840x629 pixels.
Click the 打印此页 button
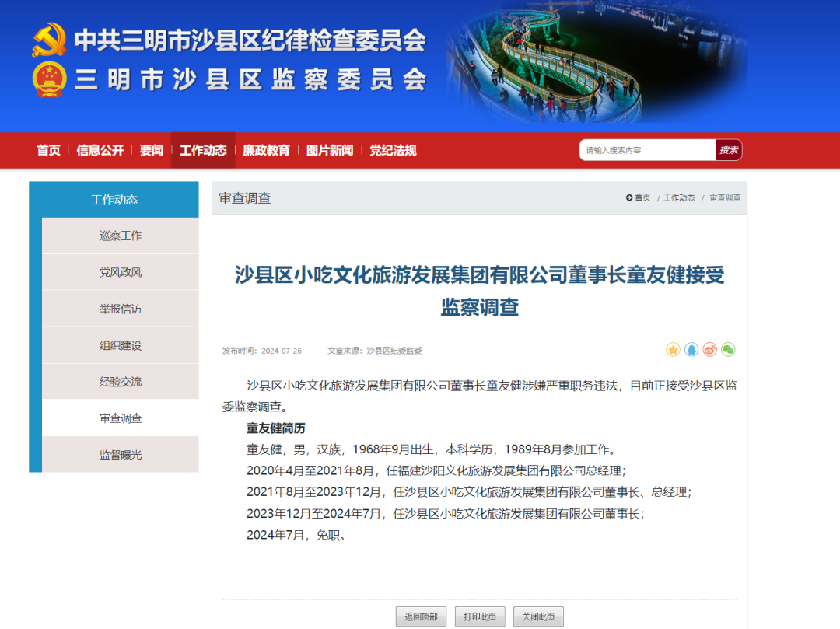pos(480,617)
